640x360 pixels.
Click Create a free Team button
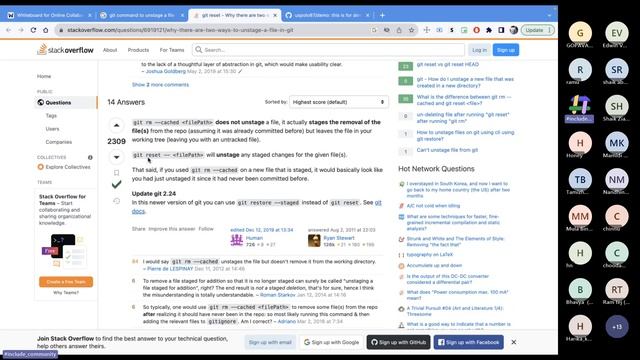click(66, 282)
